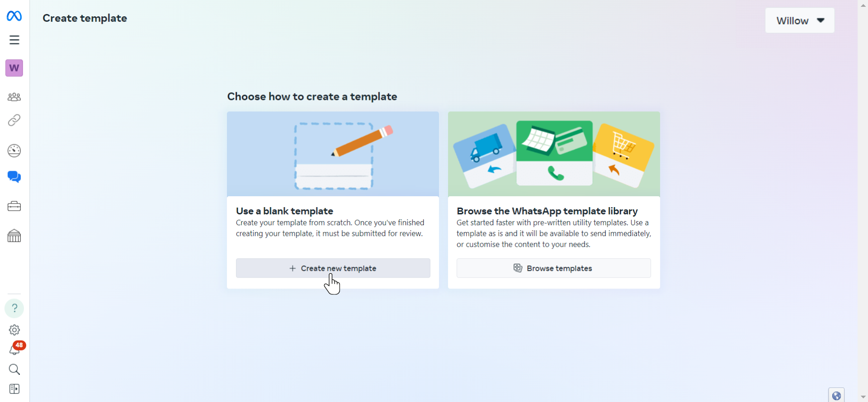Click the globe icon at bottom right

click(836, 396)
